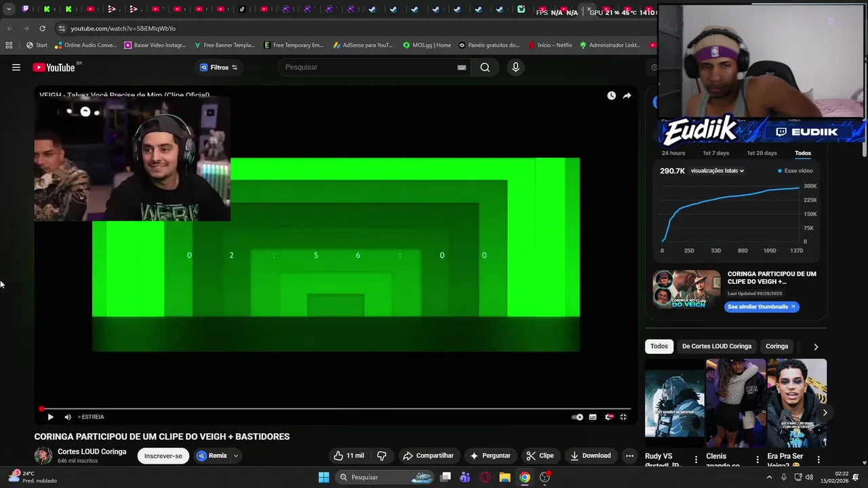Mute the video player volume

(x=68, y=417)
